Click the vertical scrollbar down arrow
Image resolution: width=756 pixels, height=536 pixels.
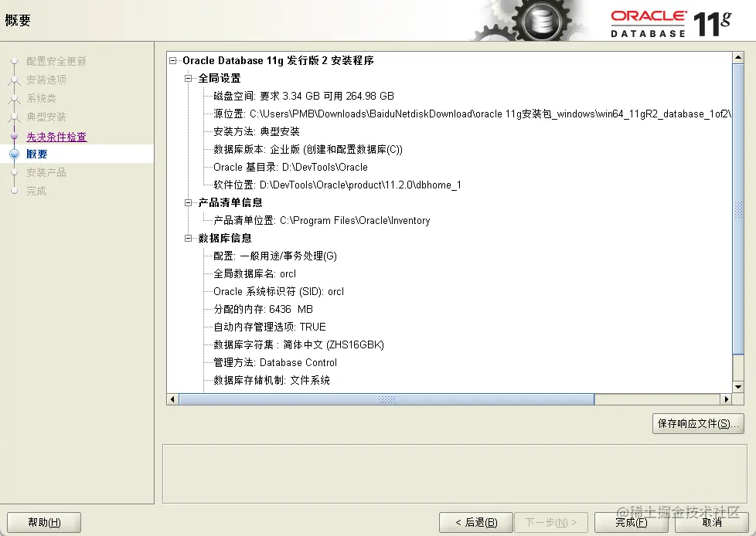click(x=738, y=387)
